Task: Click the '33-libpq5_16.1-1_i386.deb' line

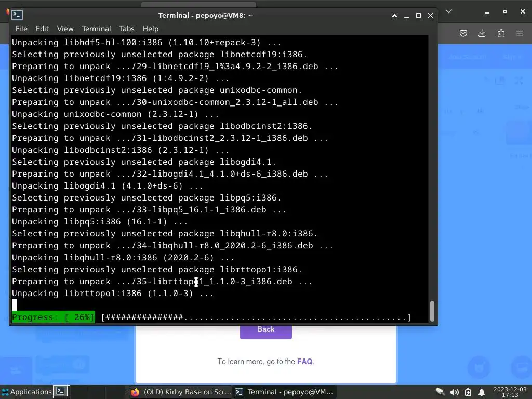Action: tap(149, 210)
